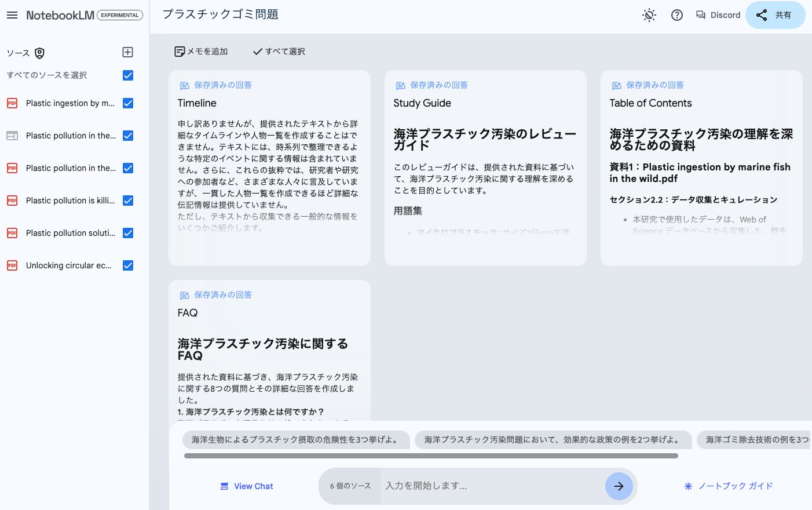The height and width of the screenshot is (510, 812).
Task: Open the help question mark icon
Action: tap(676, 15)
